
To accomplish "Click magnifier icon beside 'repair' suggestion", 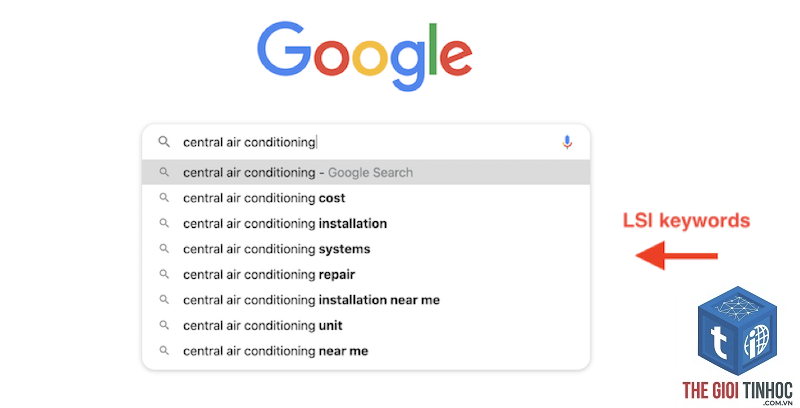I will pyautogui.click(x=164, y=274).
